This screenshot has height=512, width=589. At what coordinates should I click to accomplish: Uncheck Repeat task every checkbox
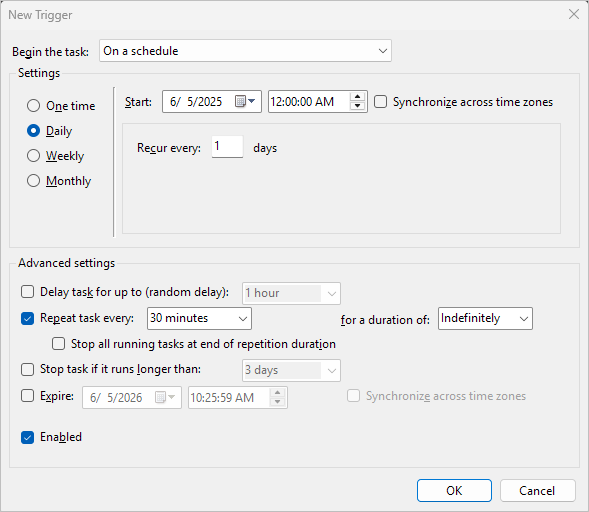click(x=27, y=319)
